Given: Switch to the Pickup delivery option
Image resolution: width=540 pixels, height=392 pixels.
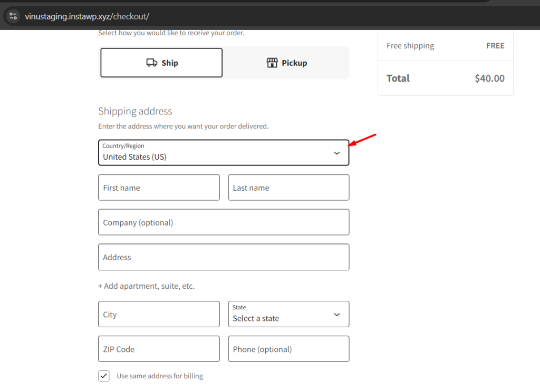Looking at the screenshot, I should point(286,62).
